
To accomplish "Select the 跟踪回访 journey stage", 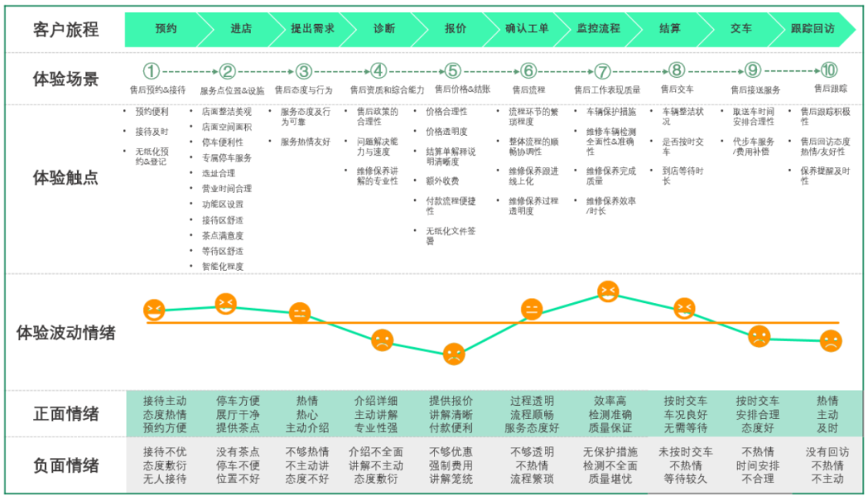I will pyautogui.click(x=812, y=29).
